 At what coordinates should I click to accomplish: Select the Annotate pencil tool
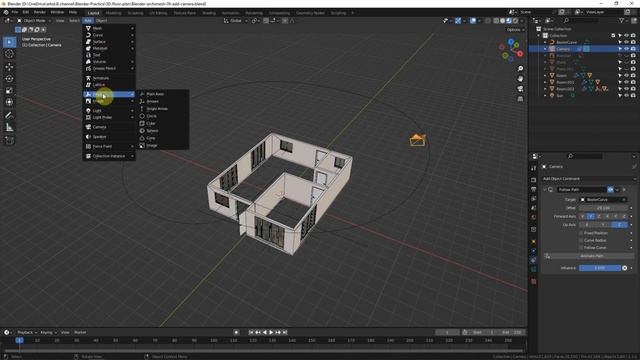tap(9, 116)
